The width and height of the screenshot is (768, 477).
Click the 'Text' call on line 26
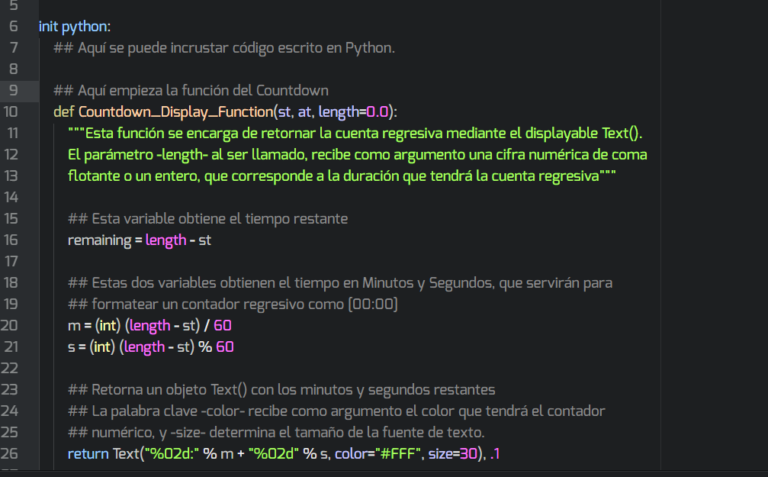point(127,454)
